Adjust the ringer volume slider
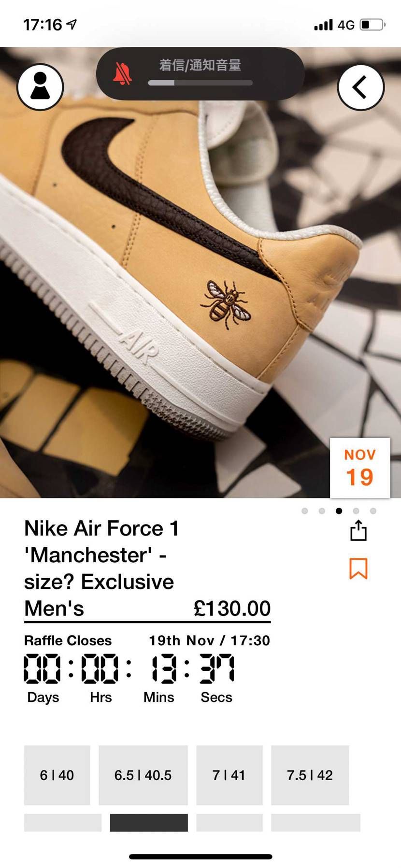This screenshot has width=401, height=868. coord(200,83)
